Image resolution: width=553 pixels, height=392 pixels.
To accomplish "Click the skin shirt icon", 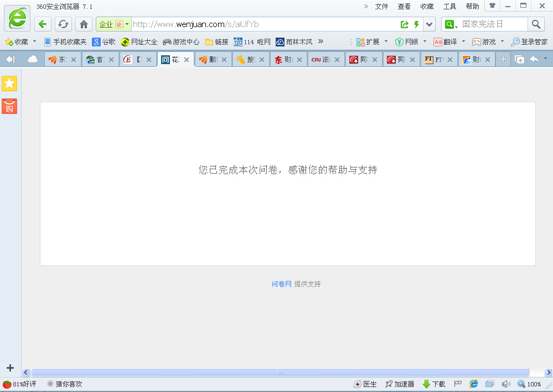I will [x=492, y=6].
